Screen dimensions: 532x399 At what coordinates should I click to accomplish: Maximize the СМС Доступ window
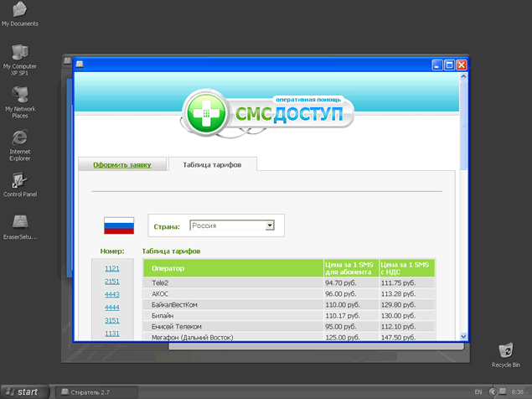point(449,65)
